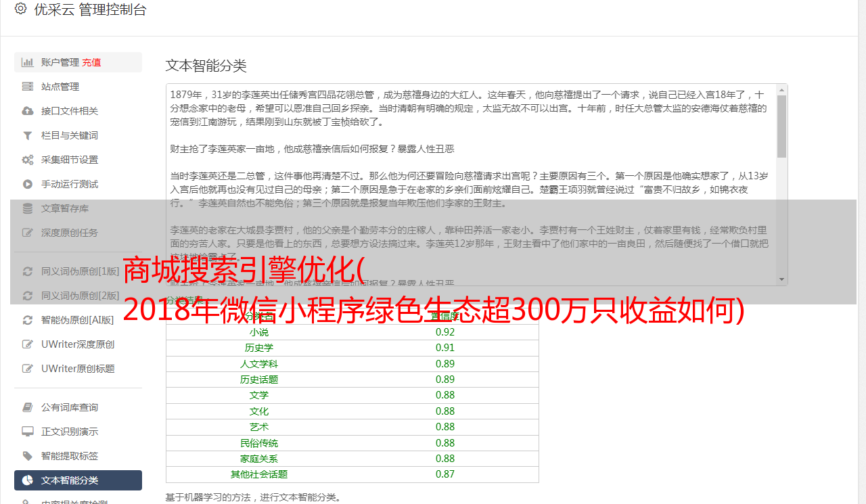Click the red 充值 link
866x504 pixels.
[92, 62]
